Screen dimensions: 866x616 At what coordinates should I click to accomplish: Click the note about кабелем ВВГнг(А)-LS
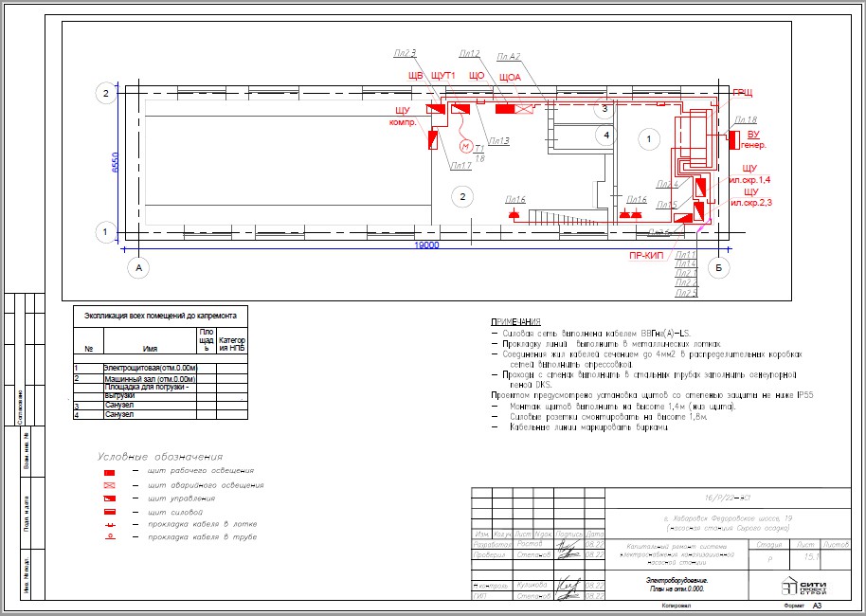596,334
